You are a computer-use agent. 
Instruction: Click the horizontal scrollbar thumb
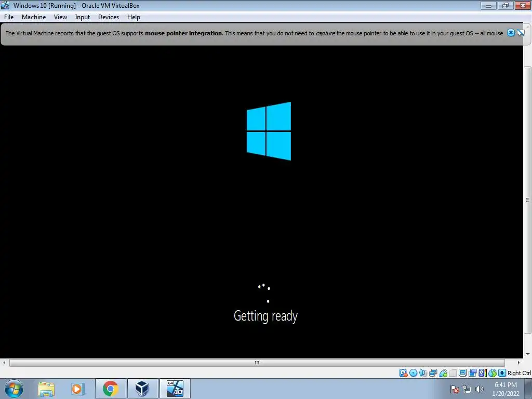[x=257, y=363]
